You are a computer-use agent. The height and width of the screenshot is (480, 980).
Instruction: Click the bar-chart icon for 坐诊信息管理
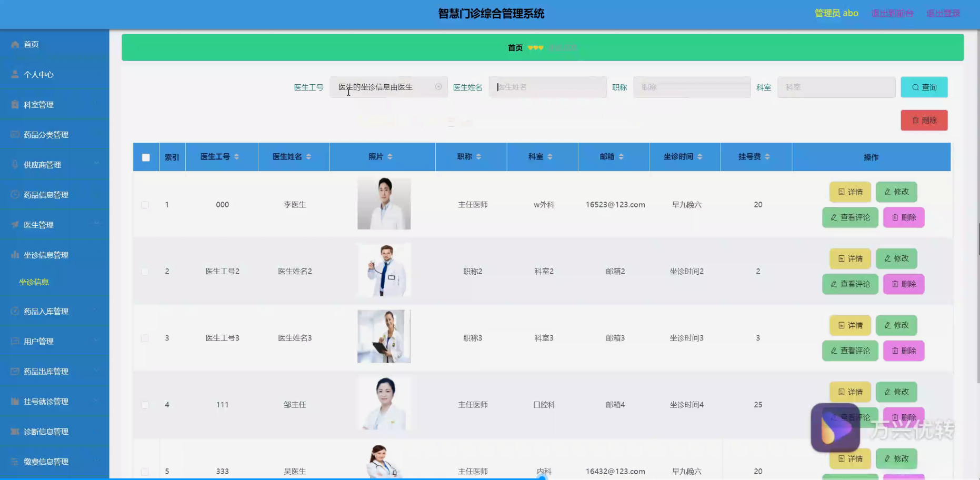[x=15, y=255]
